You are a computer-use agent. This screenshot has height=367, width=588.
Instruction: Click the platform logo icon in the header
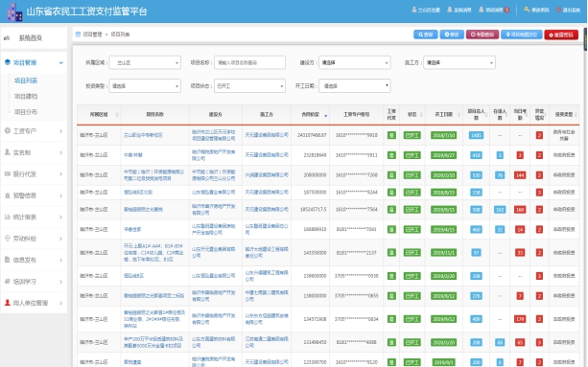click(14, 12)
